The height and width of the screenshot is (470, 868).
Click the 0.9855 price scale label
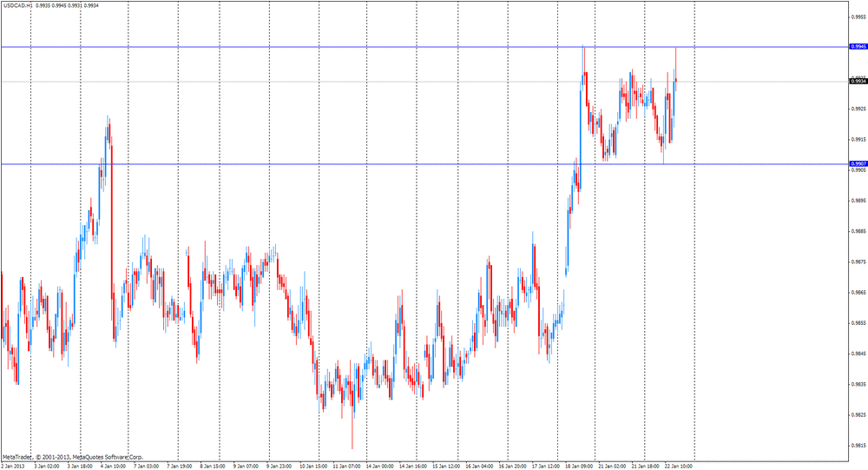coord(858,322)
